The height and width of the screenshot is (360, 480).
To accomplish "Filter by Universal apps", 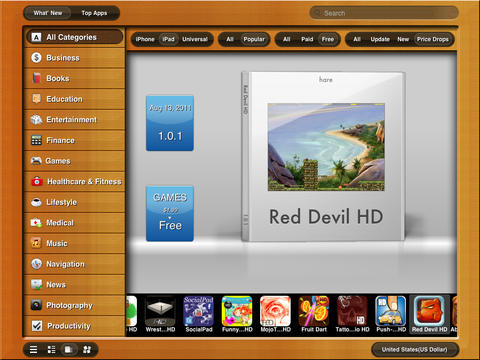I will 195,39.
